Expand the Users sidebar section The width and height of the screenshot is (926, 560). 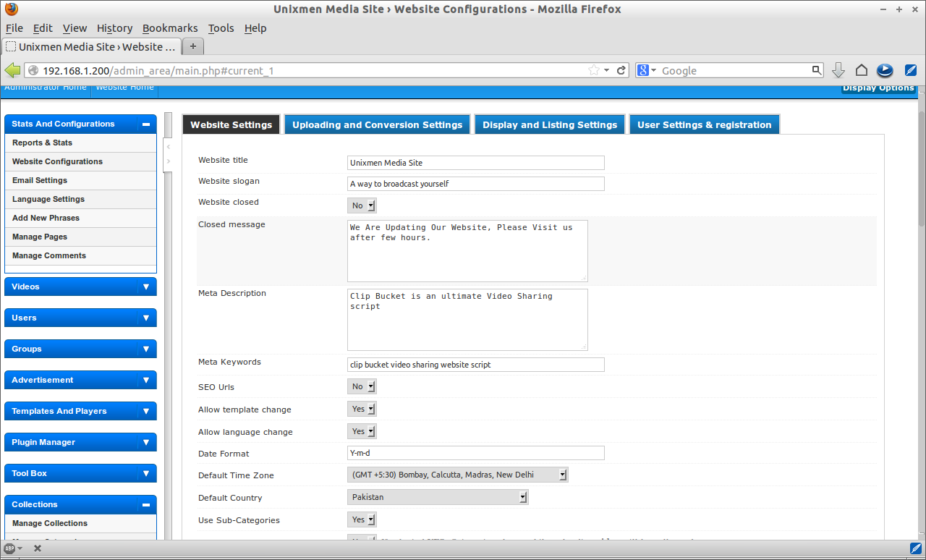pyautogui.click(x=146, y=318)
